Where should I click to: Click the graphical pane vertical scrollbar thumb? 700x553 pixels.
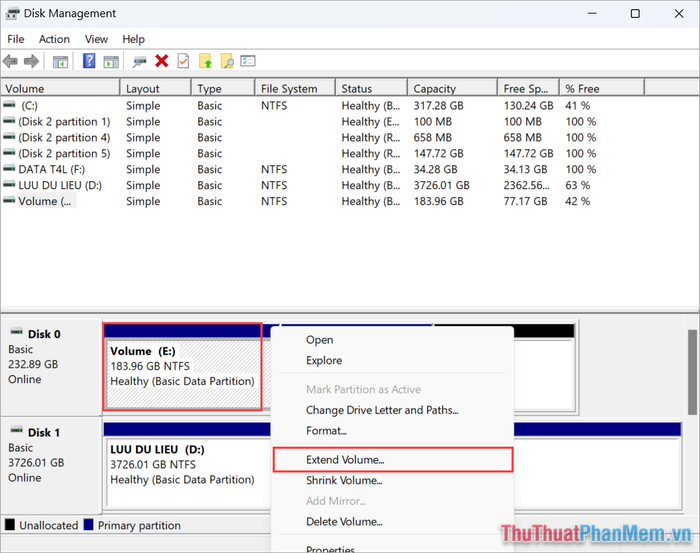click(692, 373)
